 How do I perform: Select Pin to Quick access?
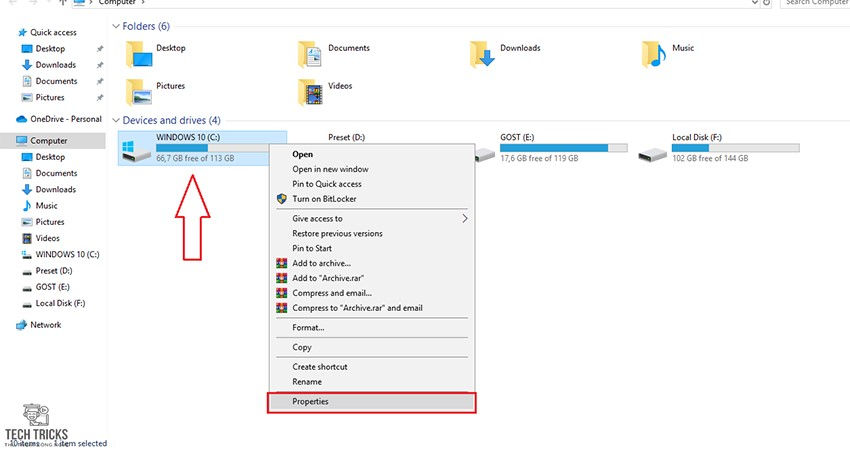[x=327, y=184]
